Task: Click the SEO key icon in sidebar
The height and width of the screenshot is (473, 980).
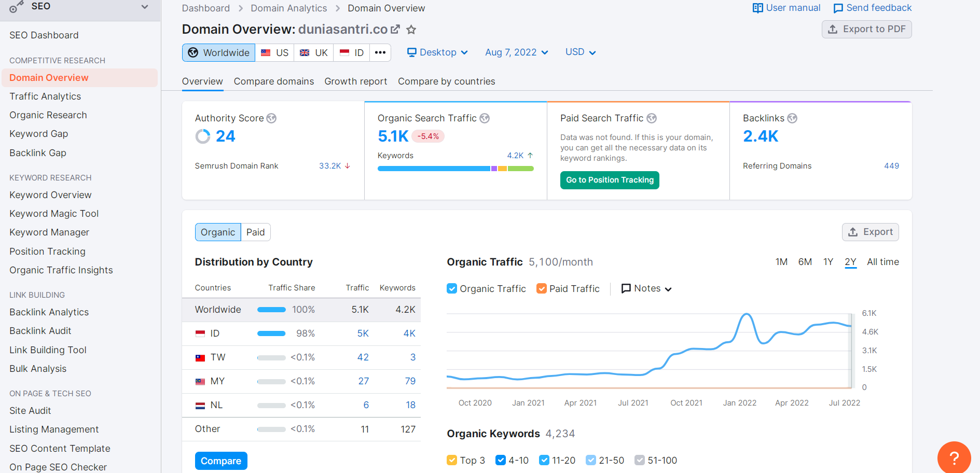Action: click(16, 7)
